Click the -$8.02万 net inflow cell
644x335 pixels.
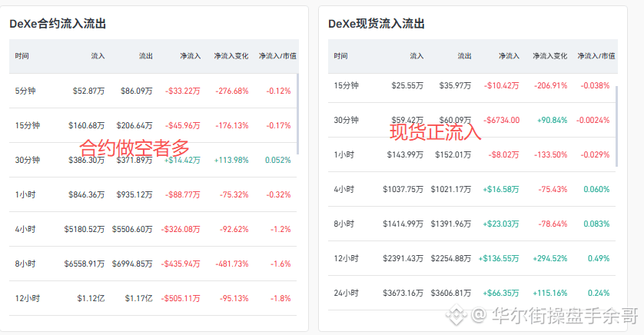click(503, 154)
